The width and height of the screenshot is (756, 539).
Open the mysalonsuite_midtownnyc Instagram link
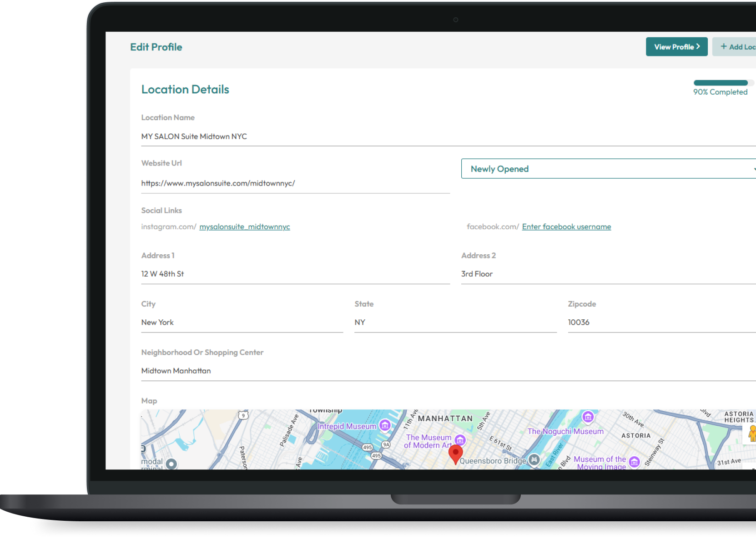[245, 227]
